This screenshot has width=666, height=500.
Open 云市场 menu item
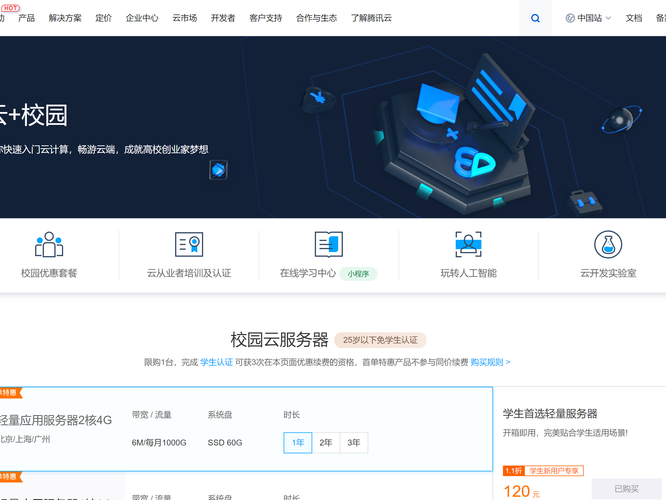[185, 18]
